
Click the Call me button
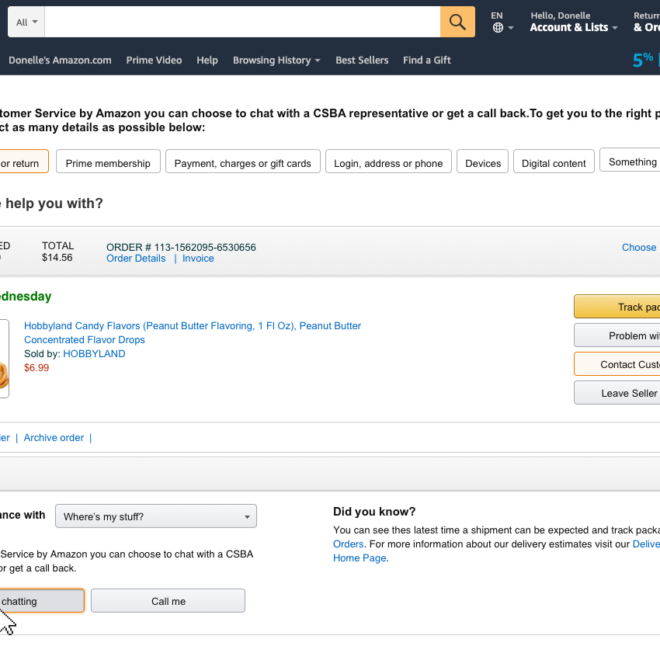(168, 601)
